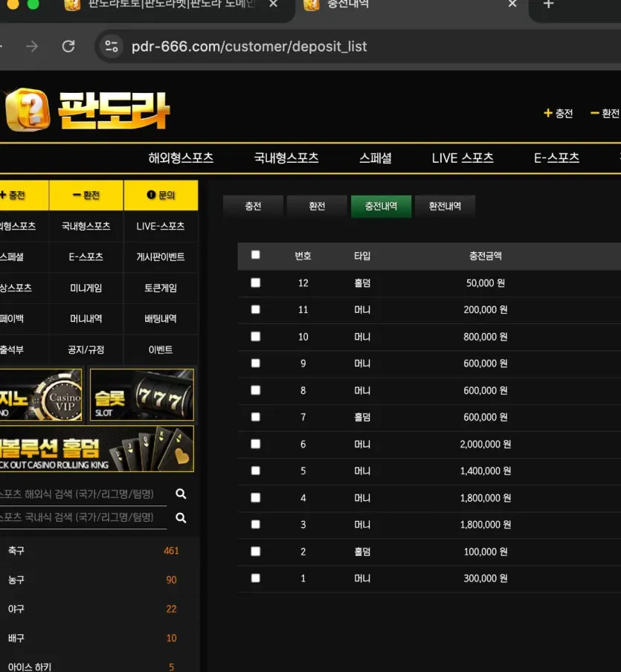Click the 판도라 question-box logo
Screen dimensions: 621x672
click(x=28, y=110)
